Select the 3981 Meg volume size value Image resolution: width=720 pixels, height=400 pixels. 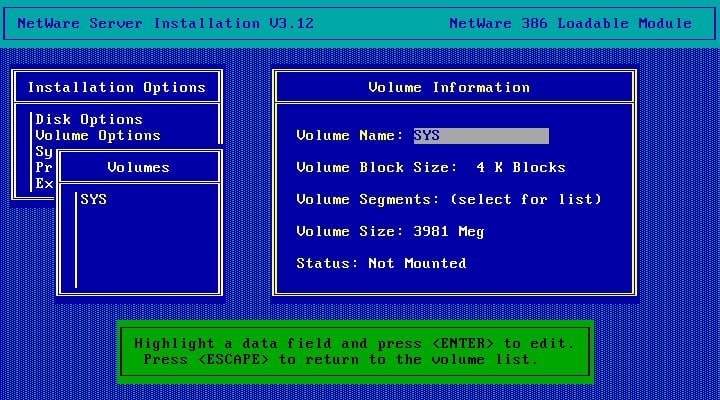coord(449,231)
